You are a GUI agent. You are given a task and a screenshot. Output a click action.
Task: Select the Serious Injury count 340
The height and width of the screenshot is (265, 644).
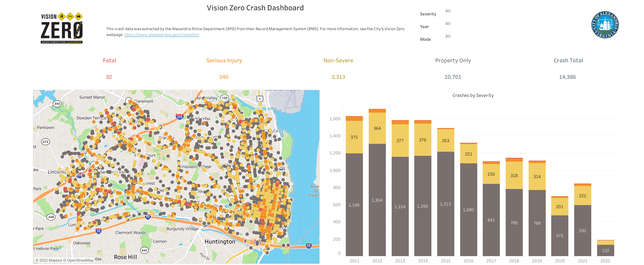(224, 77)
